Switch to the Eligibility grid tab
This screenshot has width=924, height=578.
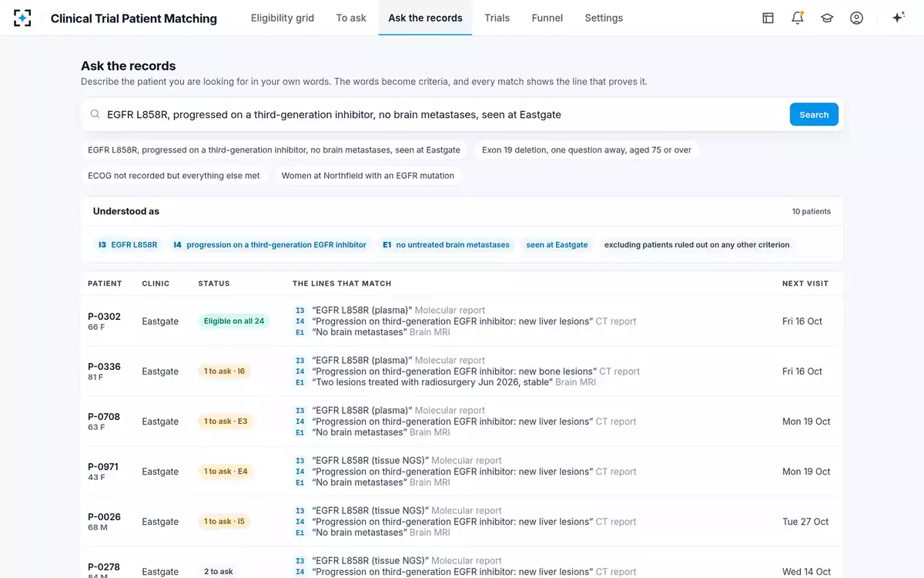click(x=283, y=18)
